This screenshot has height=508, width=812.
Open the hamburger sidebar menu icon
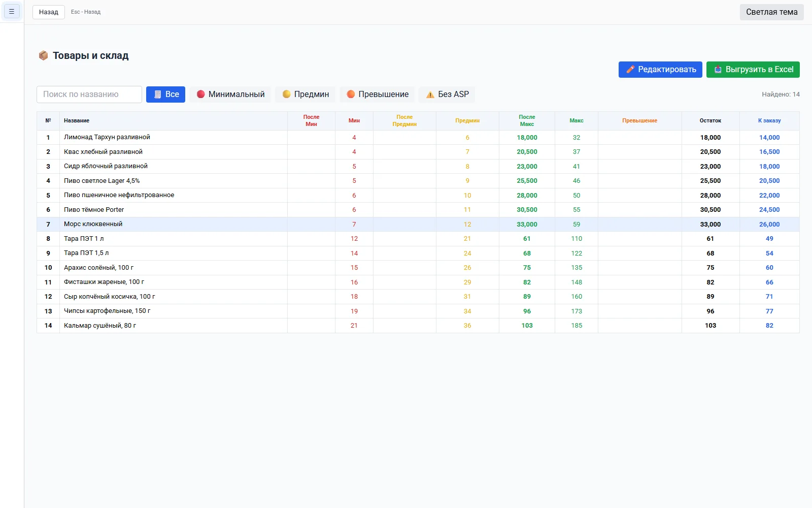pyautogui.click(x=12, y=11)
